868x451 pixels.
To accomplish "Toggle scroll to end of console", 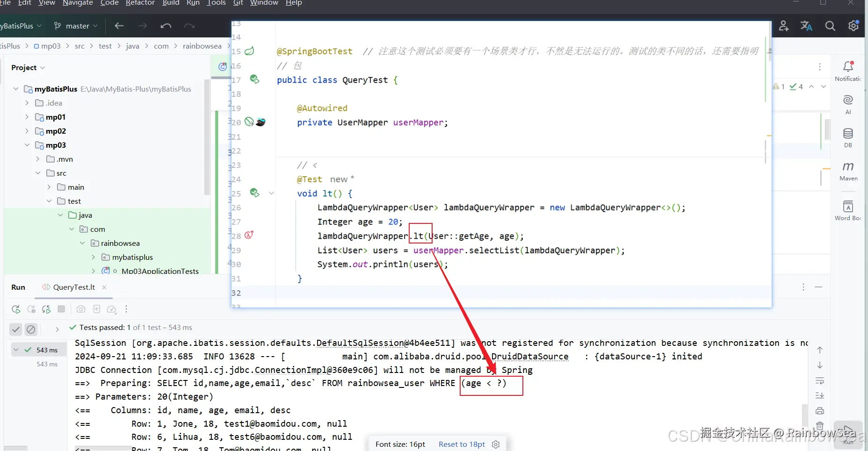I will (x=820, y=395).
